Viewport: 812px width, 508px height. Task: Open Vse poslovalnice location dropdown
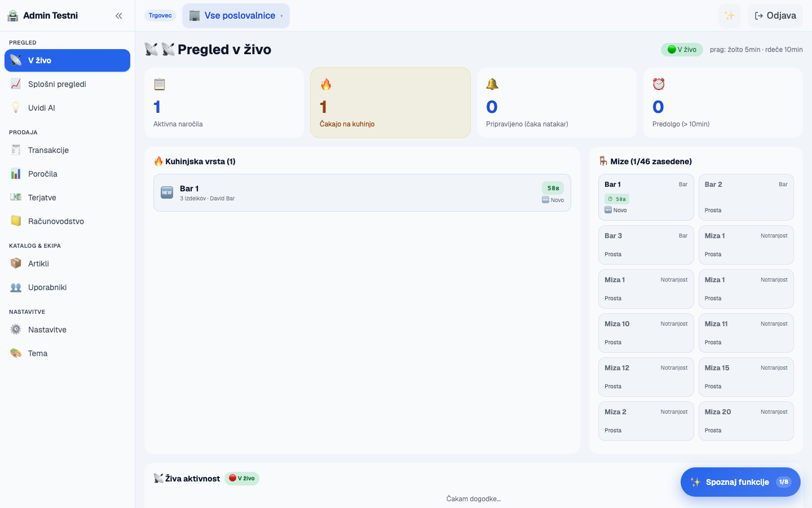pyautogui.click(x=236, y=16)
